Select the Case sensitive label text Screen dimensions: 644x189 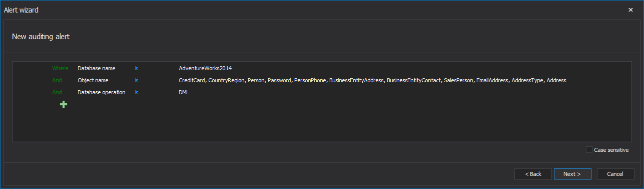(x=611, y=150)
